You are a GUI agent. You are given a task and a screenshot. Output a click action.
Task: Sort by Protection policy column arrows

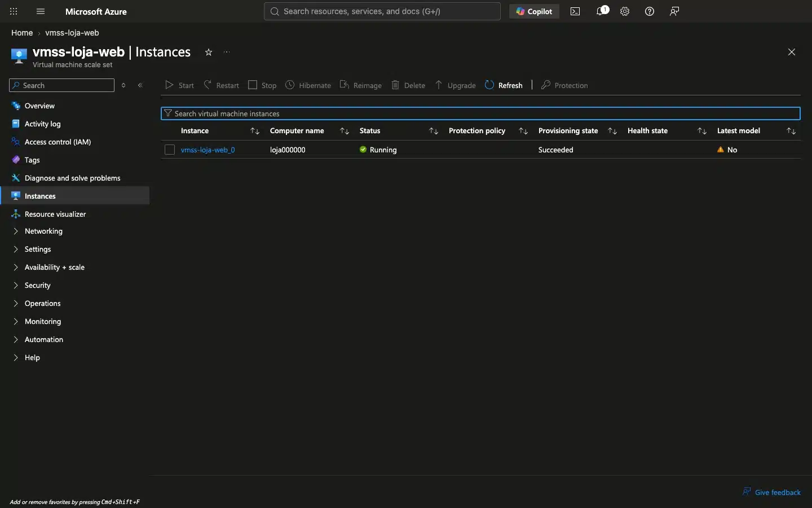(x=523, y=131)
